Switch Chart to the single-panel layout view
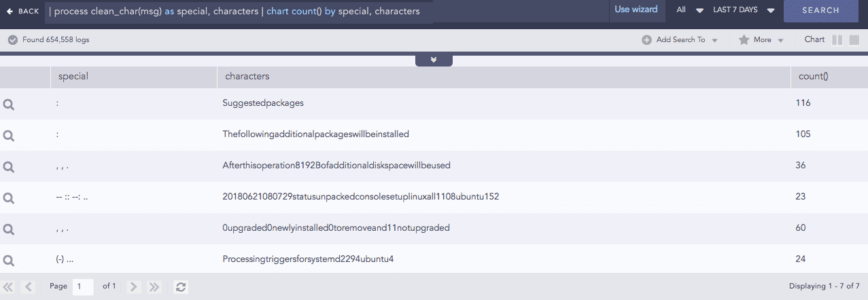This screenshot has height=300, width=868. (x=854, y=40)
